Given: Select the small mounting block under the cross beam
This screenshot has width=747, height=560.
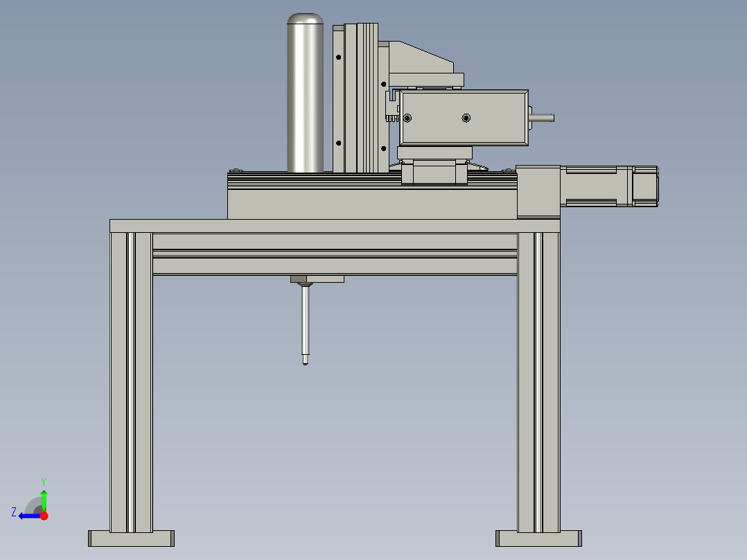Looking at the screenshot, I should click(317, 279).
